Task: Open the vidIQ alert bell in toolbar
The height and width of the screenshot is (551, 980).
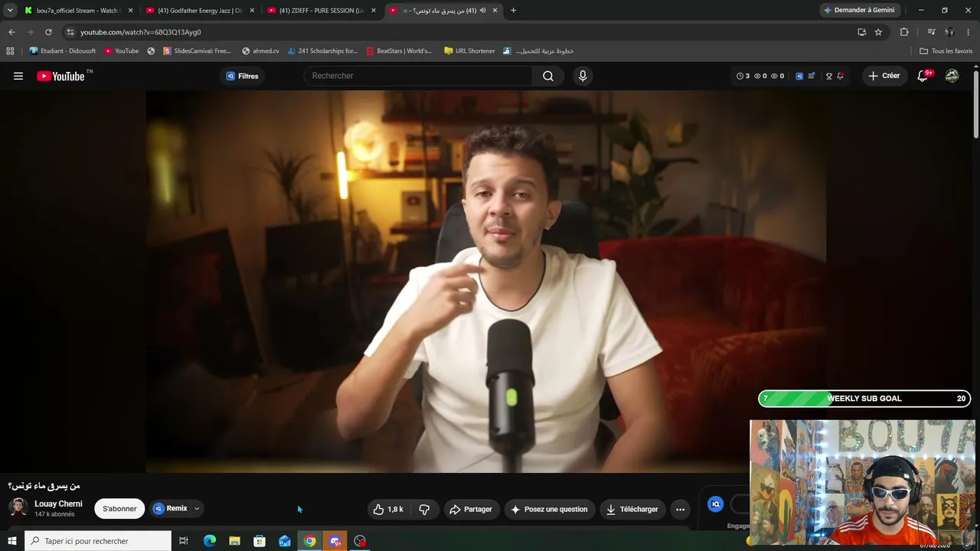Action: tap(841, 76)
